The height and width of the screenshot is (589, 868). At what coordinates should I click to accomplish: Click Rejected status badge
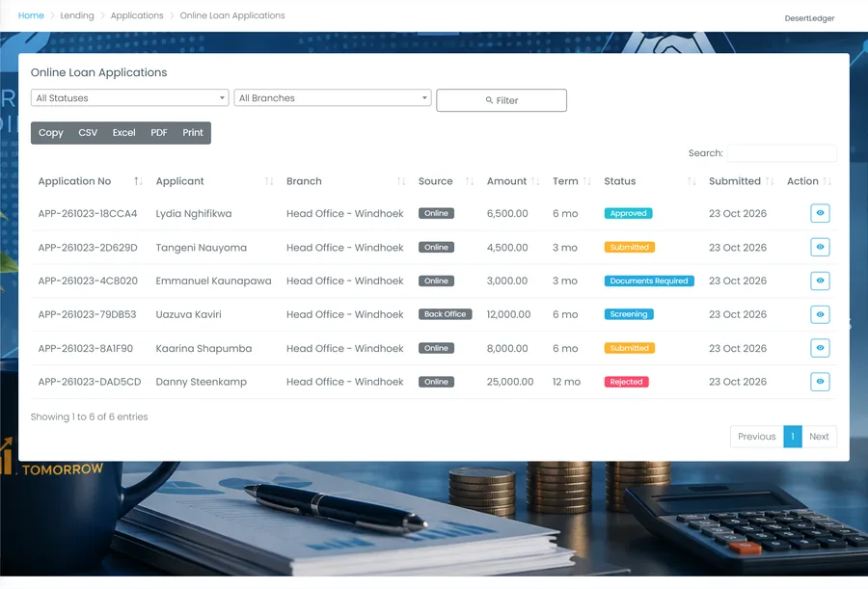(626, 382)
